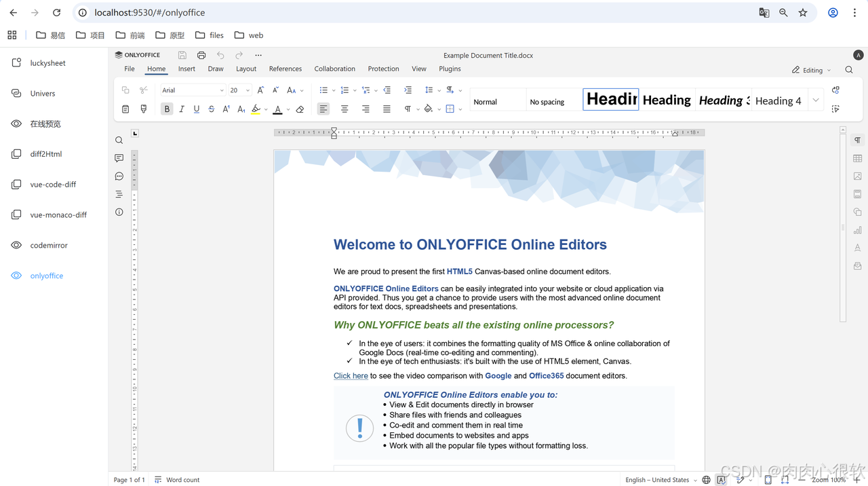
Task: Expand the styles gallery arrow
Action: [x=816, y=100]
